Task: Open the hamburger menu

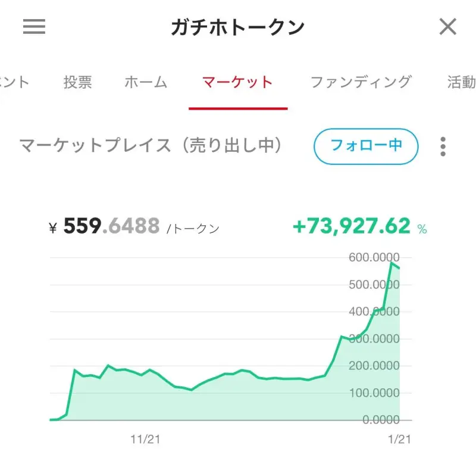Action: point(34,27)
